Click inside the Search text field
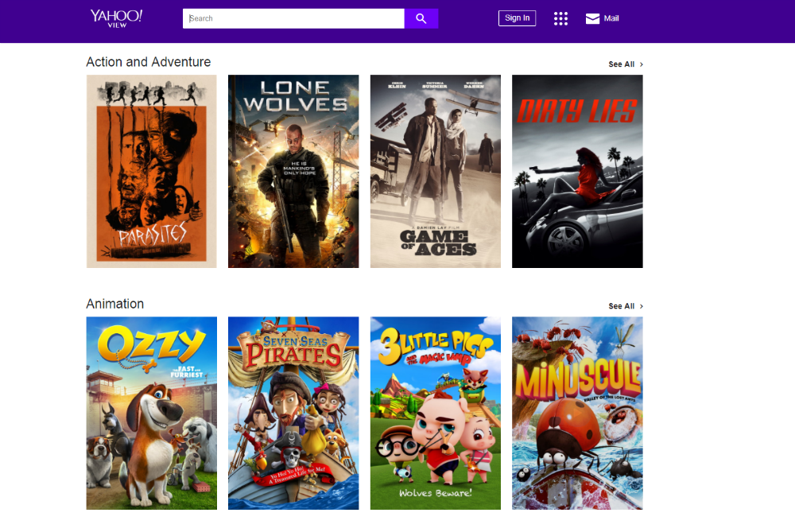This screenshot has height=532, width=795. (x=293, y=18)
